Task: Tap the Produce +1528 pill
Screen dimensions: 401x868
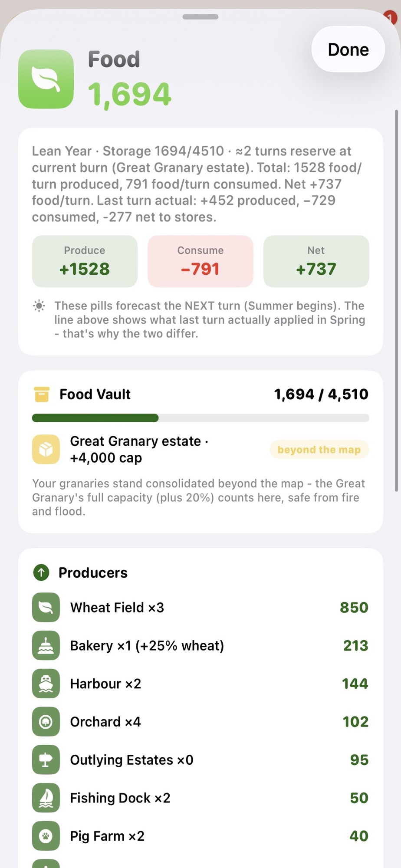Action: 85,261
